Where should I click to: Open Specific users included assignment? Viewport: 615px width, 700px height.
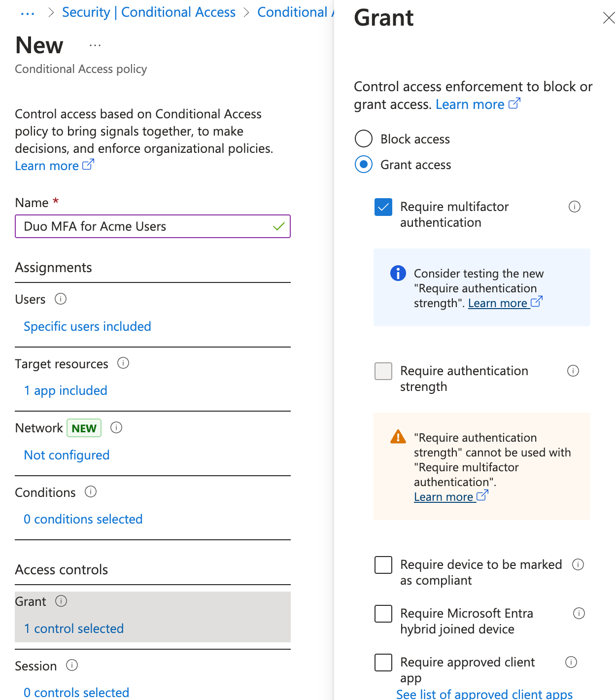(x=87, y=326)
